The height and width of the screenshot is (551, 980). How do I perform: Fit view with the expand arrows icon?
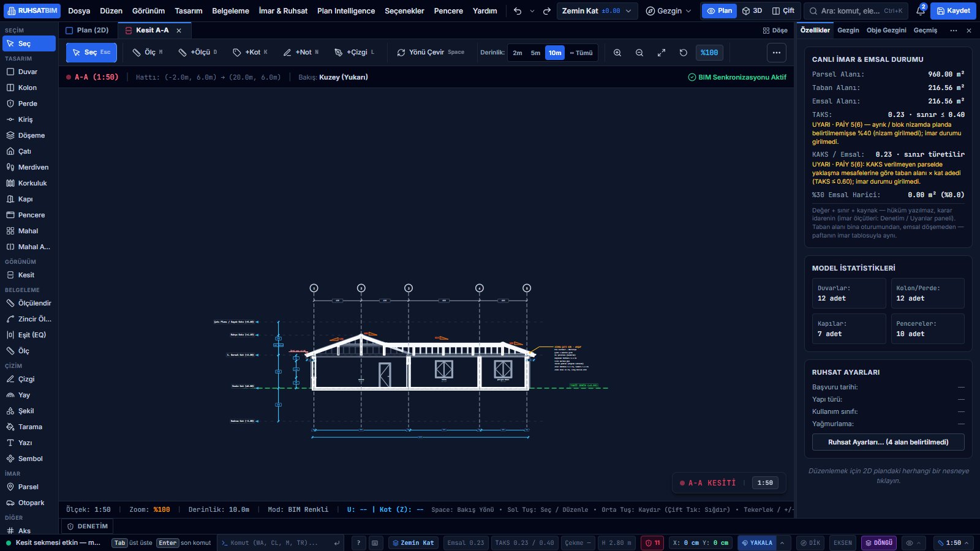[x=661, y=53]
